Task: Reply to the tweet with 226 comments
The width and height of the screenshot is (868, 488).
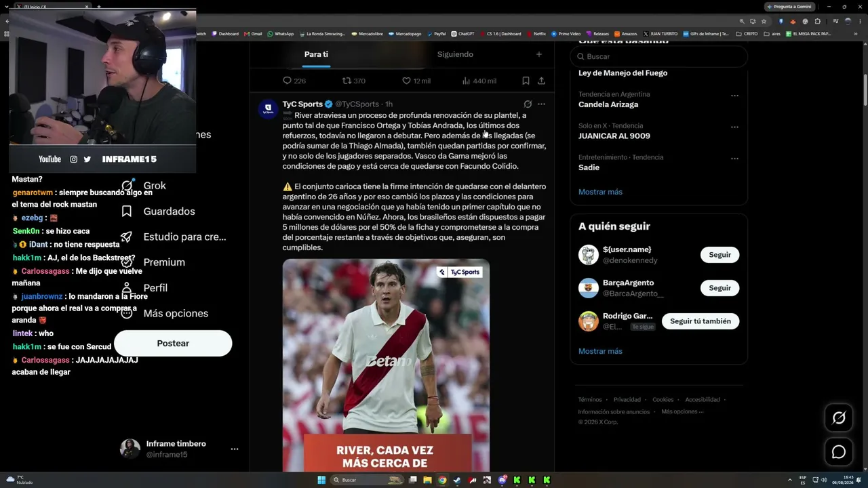Action: (x=294, y=81)
